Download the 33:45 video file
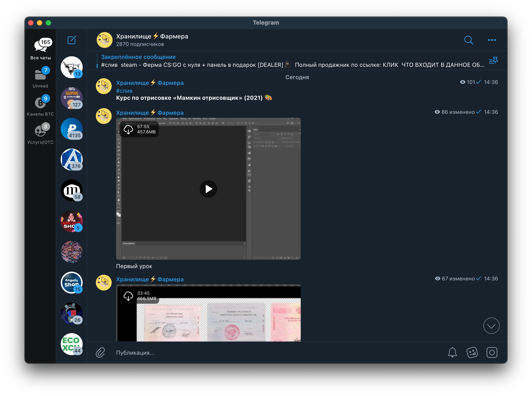The image size is (532, 396). (128, 296)
